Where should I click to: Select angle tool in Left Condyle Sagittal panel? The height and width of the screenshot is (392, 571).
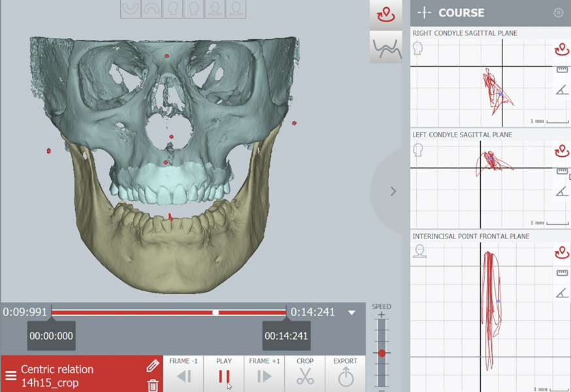(561, 191)
